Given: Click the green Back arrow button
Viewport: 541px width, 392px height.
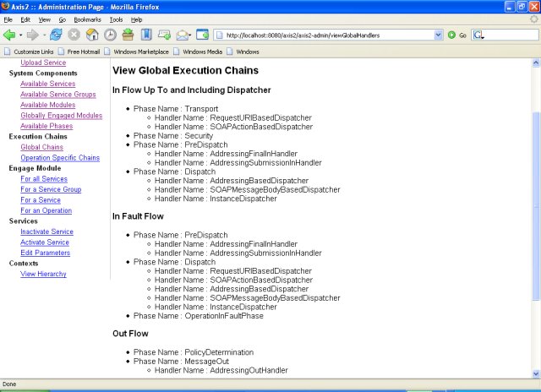Looking at the screenshot, I should click(x=9, y=35).
